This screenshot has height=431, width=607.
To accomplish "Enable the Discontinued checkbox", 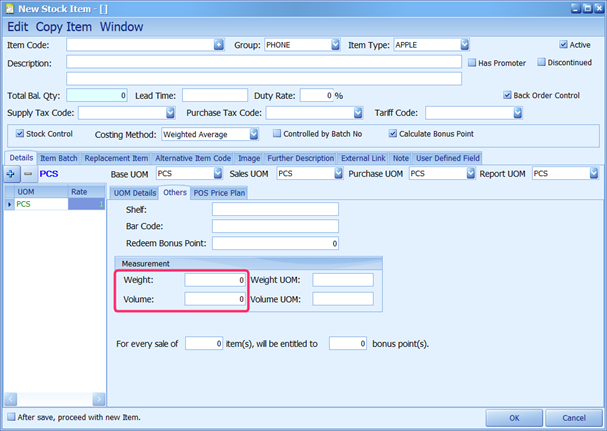I will pyautogui.click(x=542, y=62).
